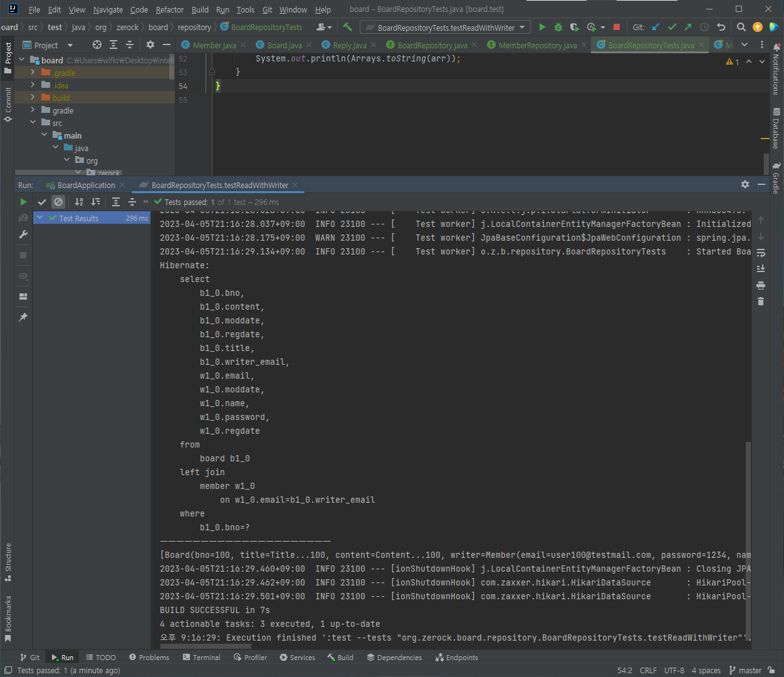Run with Coverage from the top toolbar
This screenshot has width=784, height=677.
[x=574, y=27]
